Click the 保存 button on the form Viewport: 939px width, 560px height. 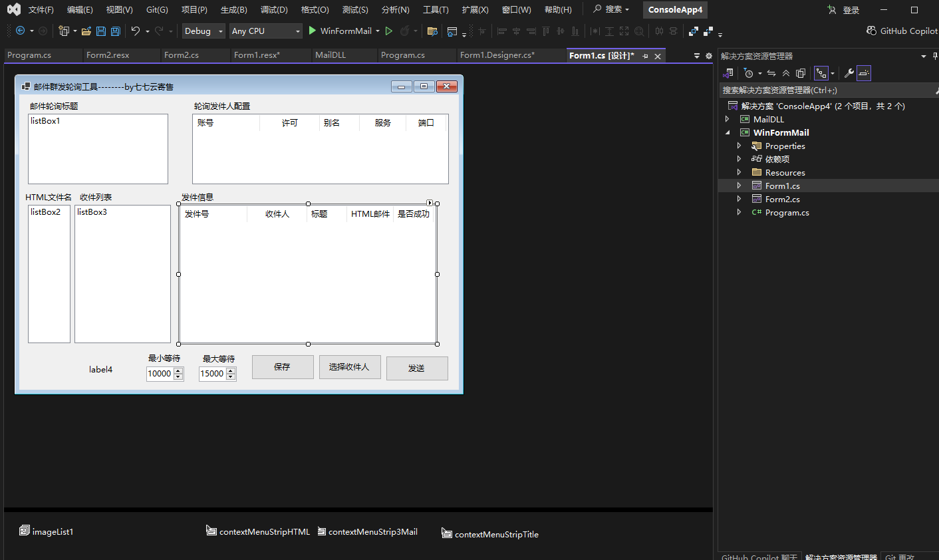(x=283, y=367)
